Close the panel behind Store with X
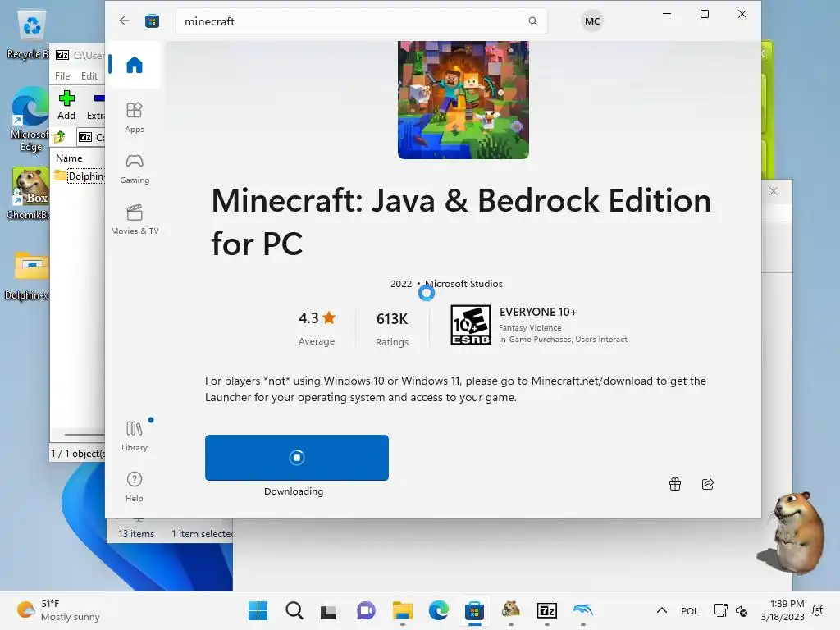Image resolution: width=840 pixels, height=630 pixels. [x=773, y=191]
